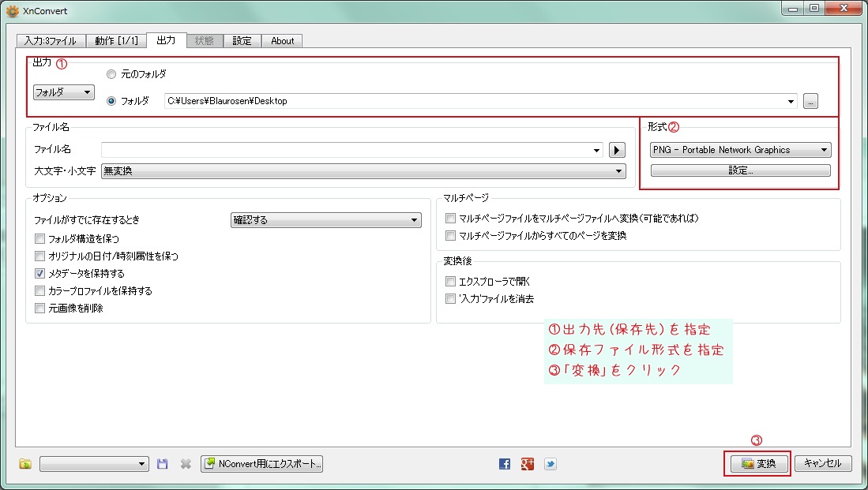Open the フォルダ output type dropdown
The width and height of the screenshot is (868, 490).
64,92
